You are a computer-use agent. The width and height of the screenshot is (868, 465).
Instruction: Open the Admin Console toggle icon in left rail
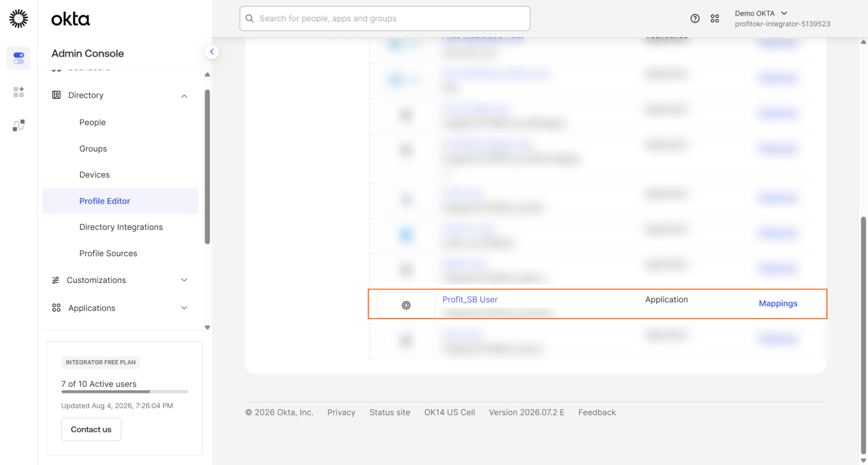pyautogui.click(x=19, y=58)
